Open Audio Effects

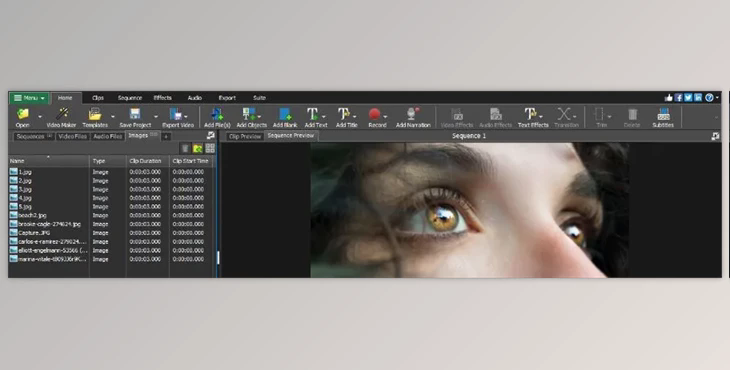point(495,117)
